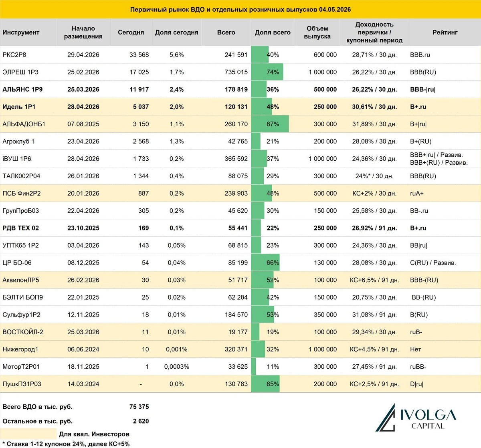Click the Рейтинг column header
481x448 pixels.
pyautogui.click(x=445, y=32)
